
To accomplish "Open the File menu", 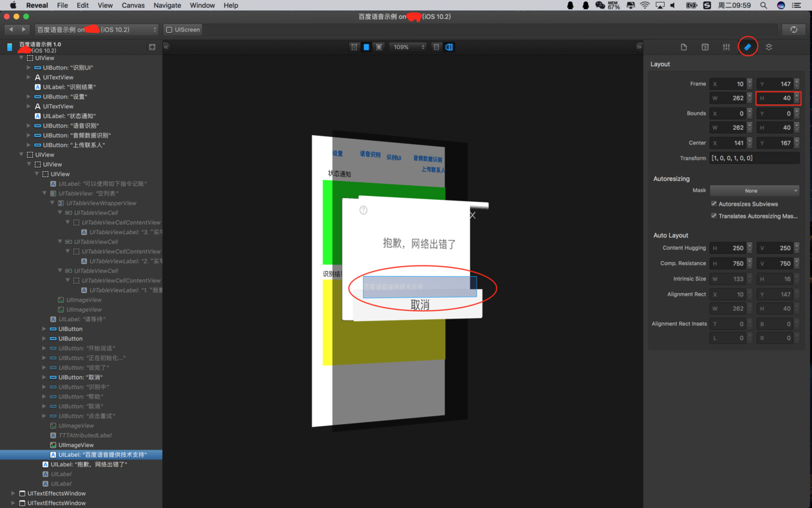I will click(x=62, y=5).
